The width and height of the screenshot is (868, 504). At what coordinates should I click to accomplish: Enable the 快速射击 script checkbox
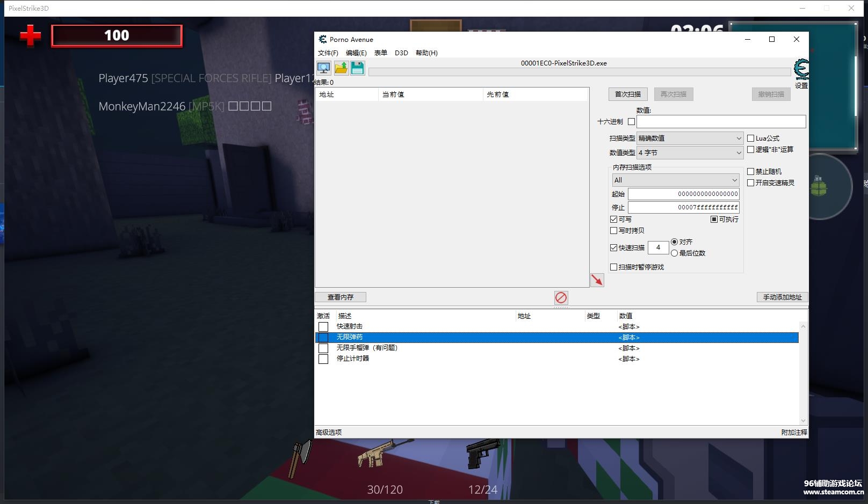[323, 327]
